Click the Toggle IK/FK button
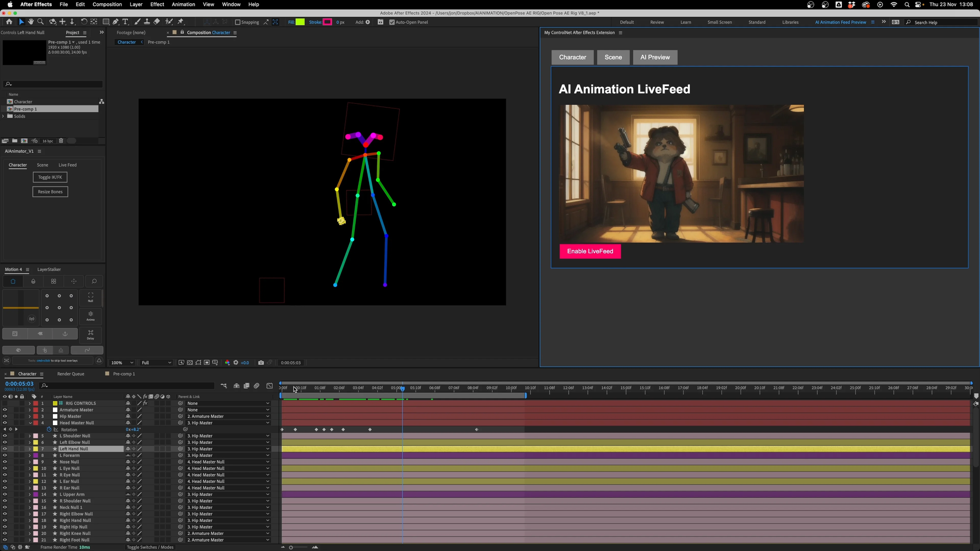 tap(50, 177)
